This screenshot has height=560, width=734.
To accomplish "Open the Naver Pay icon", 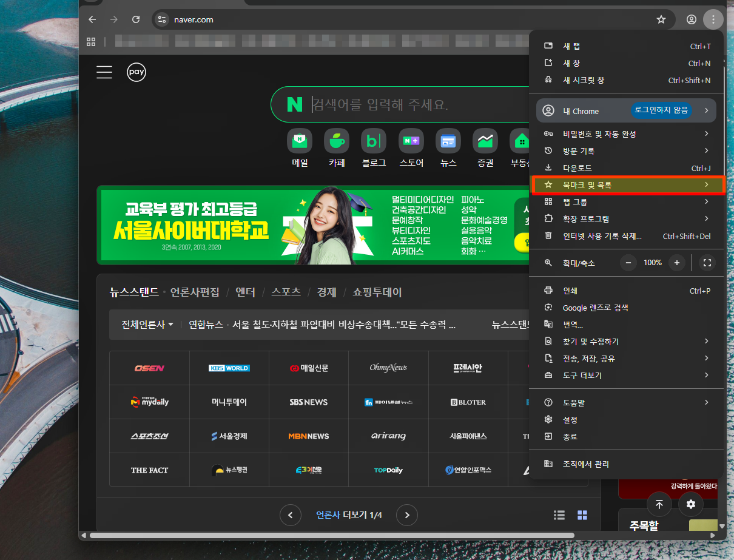I will point(136,72).
